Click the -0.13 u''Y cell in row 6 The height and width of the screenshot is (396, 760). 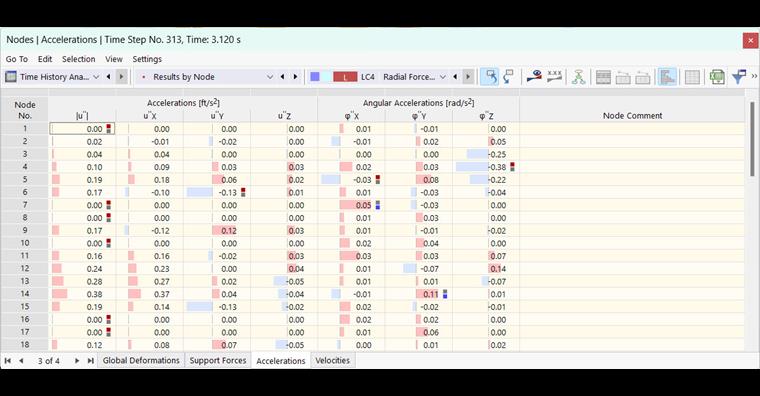(217, 192)
